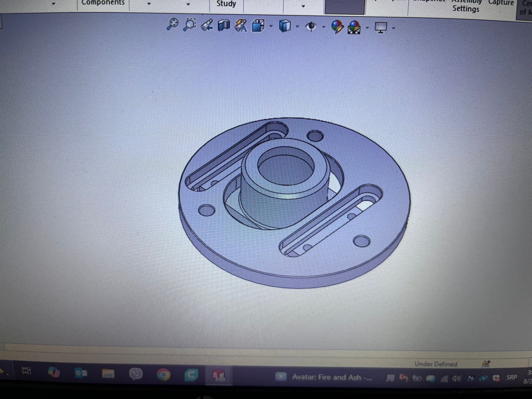
Task: Click the View Orientation cube icon
Action: [258, 26]
